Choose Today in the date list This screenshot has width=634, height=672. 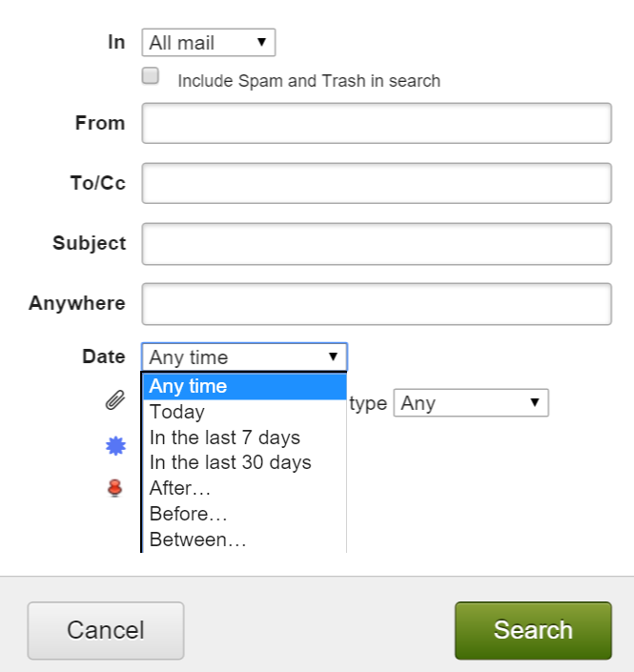tap(244, 412)
